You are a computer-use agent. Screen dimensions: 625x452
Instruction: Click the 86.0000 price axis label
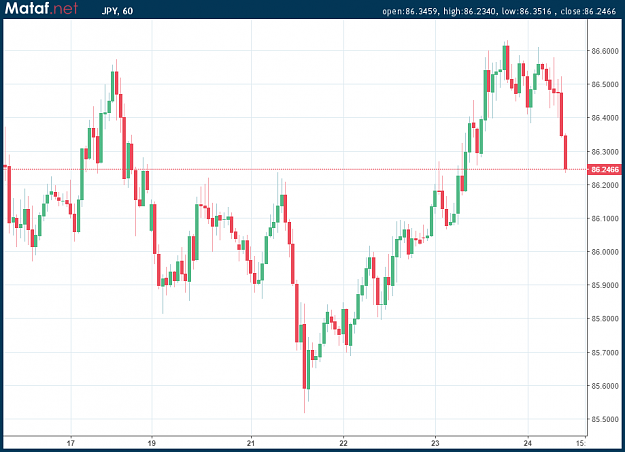pyautogui.click(x=605, y=252)
